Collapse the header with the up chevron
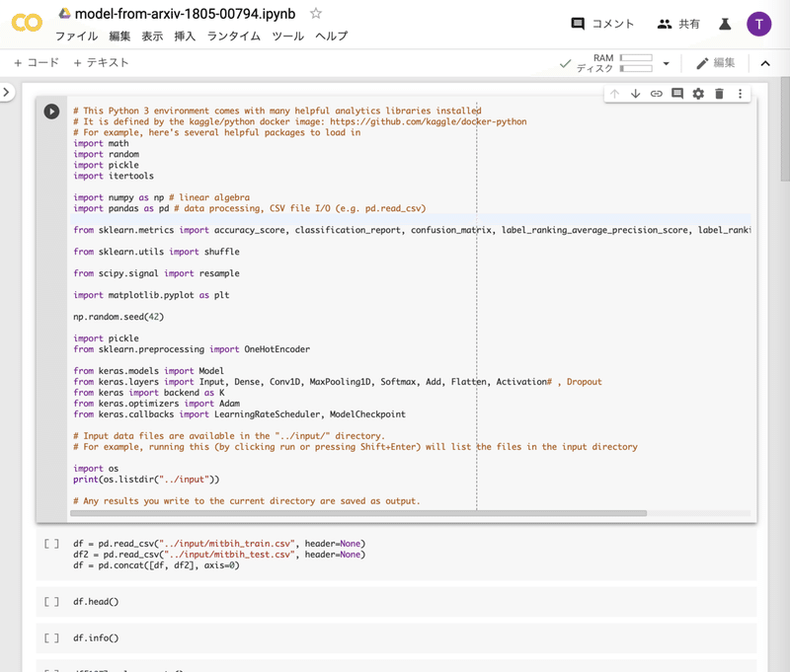Image resolution: width=790 pixels, height=672 pixels. click(765, 63)
